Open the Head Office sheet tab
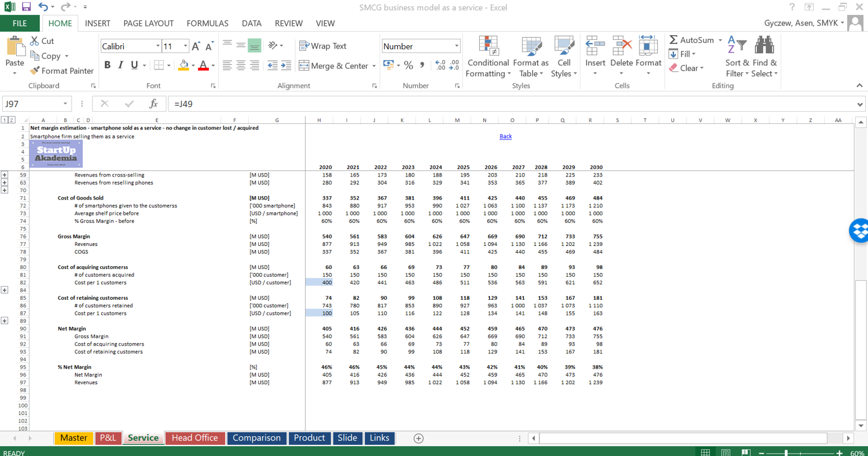868x456 pixels. (x=195, y=438)
